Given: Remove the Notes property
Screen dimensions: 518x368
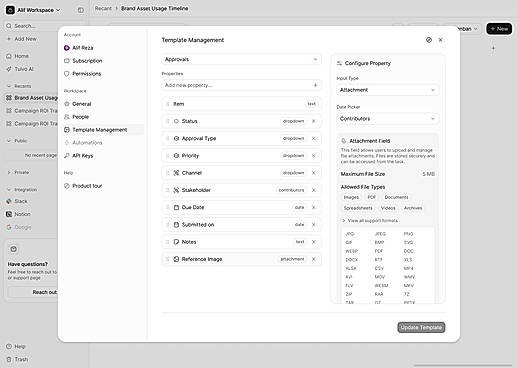Looking at the screenshot, I should [313, 242].
